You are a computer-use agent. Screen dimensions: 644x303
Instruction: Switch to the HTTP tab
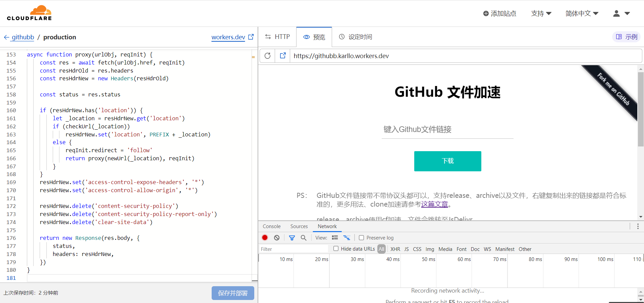(x=277, y=37)
